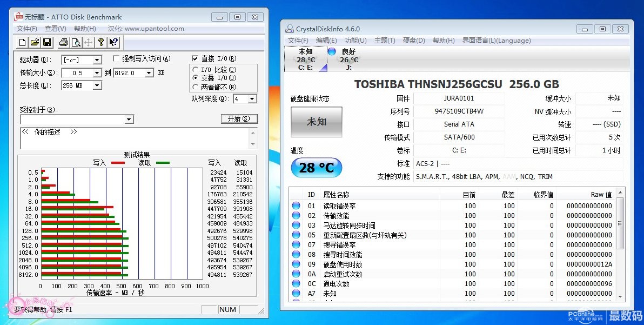Click status dot for attribute 01 读取错误率

click(296, 205)
